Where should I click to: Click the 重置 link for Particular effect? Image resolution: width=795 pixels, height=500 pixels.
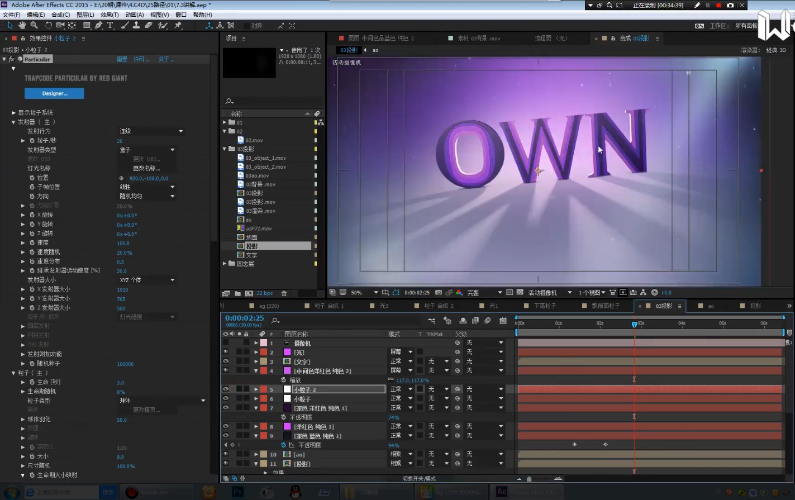pos(123,59)
